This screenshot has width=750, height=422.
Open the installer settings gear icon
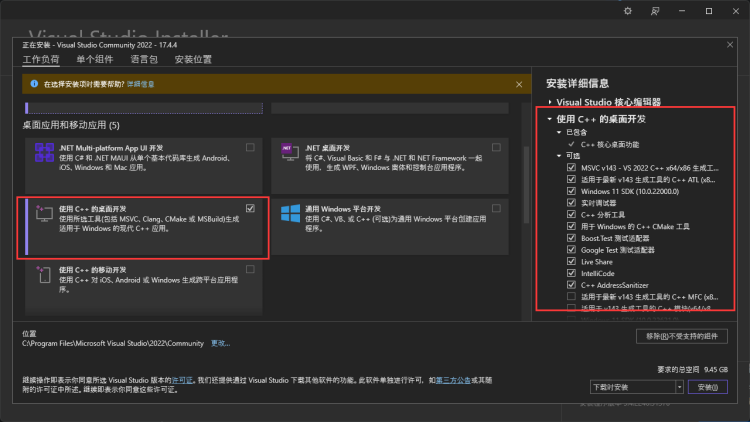628,11
